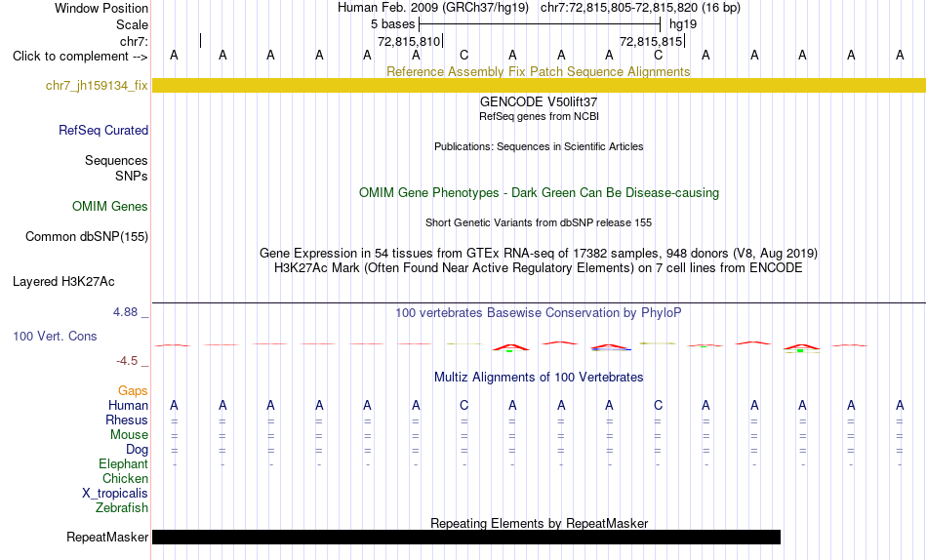927x560 pixels.
Task: Click 'Repeating Elements by RepeatMasker' title
Action: tap(540, 523)
